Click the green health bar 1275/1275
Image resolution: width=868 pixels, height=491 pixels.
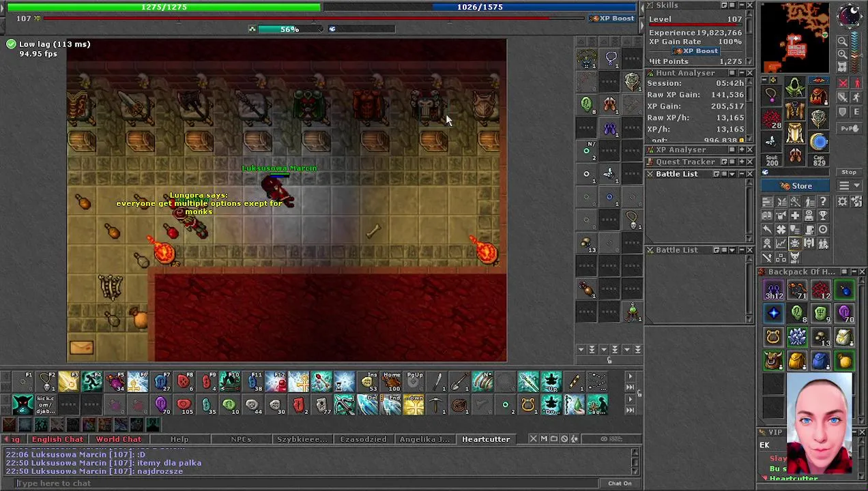click(x=164, y=7)
